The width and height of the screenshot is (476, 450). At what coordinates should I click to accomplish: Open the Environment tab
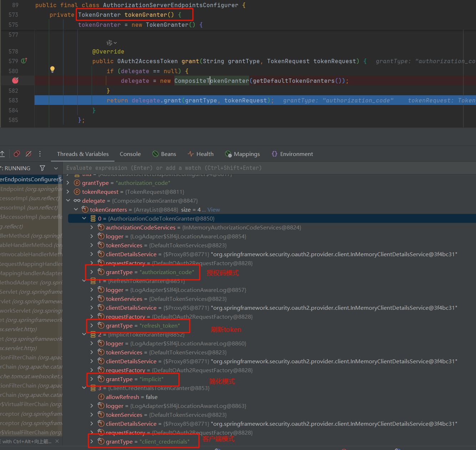pos(292,154)
